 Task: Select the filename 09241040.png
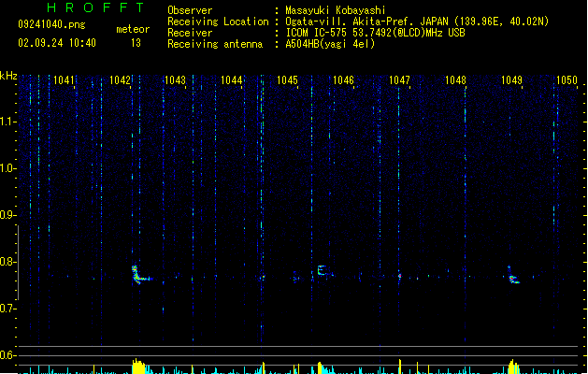click(51, 24)
